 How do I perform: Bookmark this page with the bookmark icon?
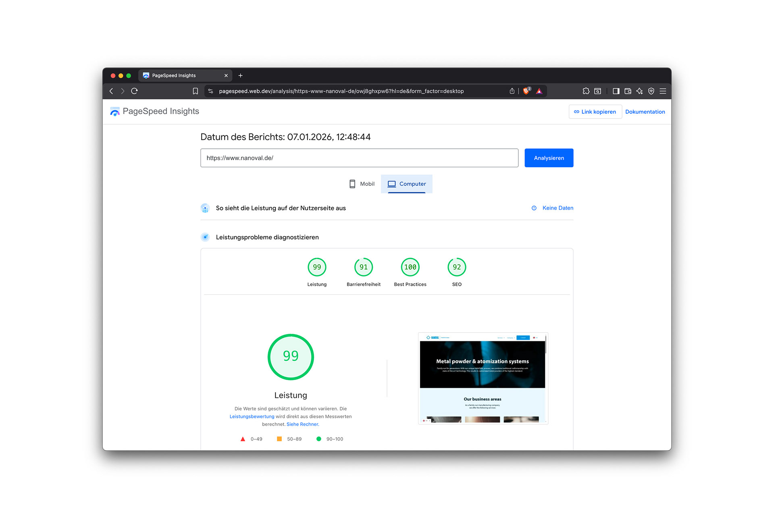click(x=196, y=91)
